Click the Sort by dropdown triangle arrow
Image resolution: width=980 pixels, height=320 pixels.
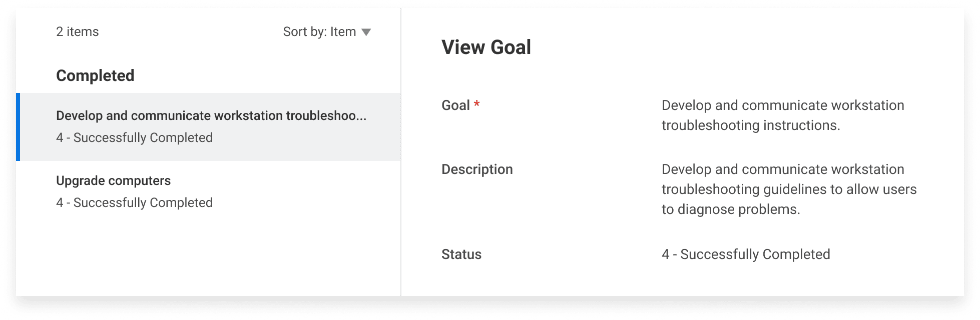click(366, 32)
